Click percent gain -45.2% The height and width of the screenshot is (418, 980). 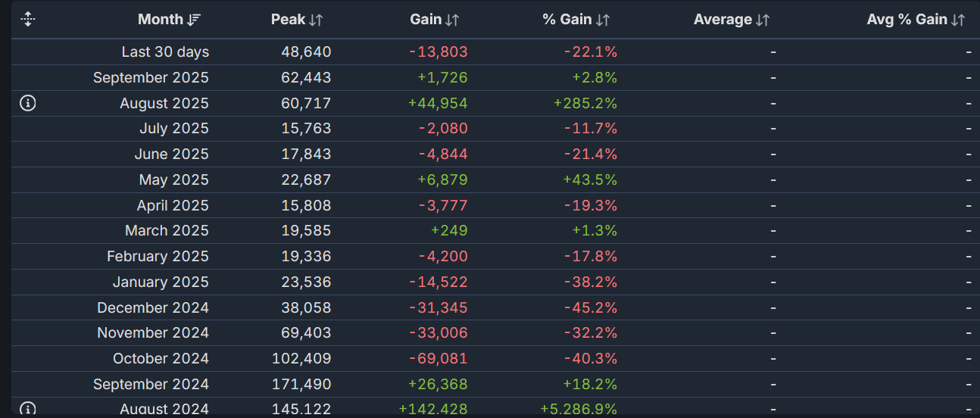[x=591, y=308]
